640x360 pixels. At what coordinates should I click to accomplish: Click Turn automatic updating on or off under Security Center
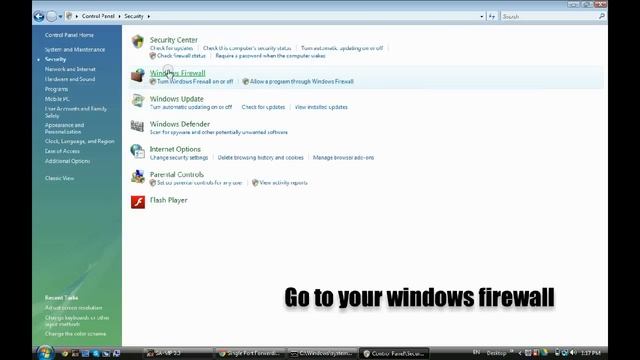click(342, 48)
